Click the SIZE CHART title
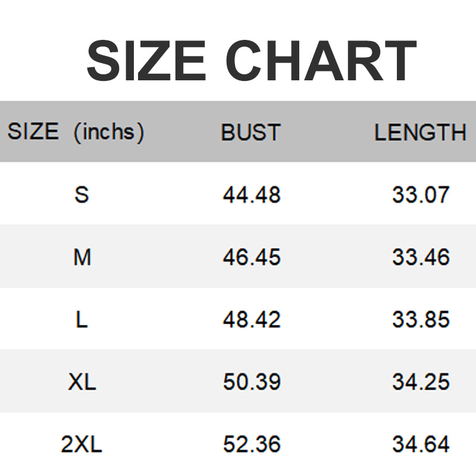 [x=251, y=61]
